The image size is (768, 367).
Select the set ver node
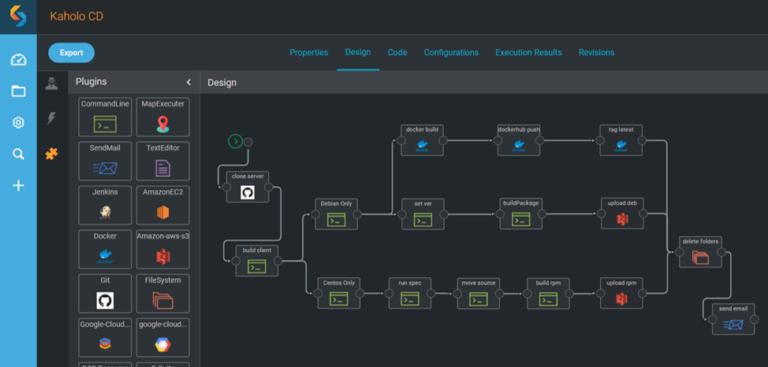pos(423,214)
